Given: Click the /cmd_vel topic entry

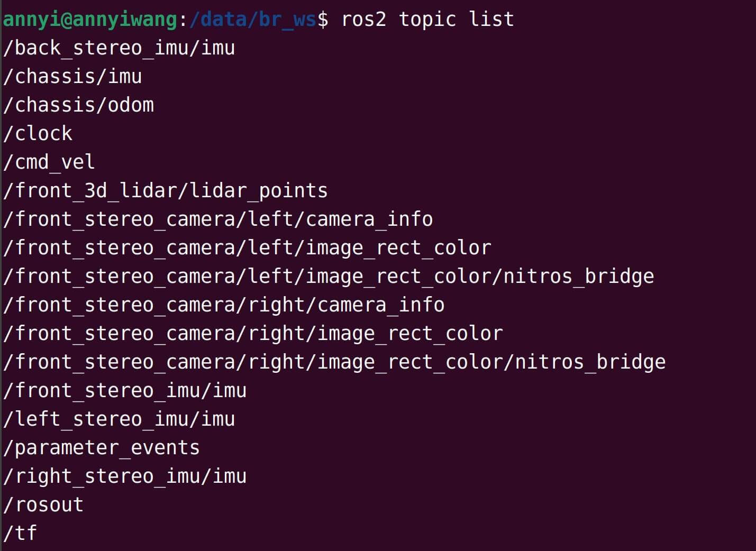Looking at the screenshot, I should (x=49, y=162).
